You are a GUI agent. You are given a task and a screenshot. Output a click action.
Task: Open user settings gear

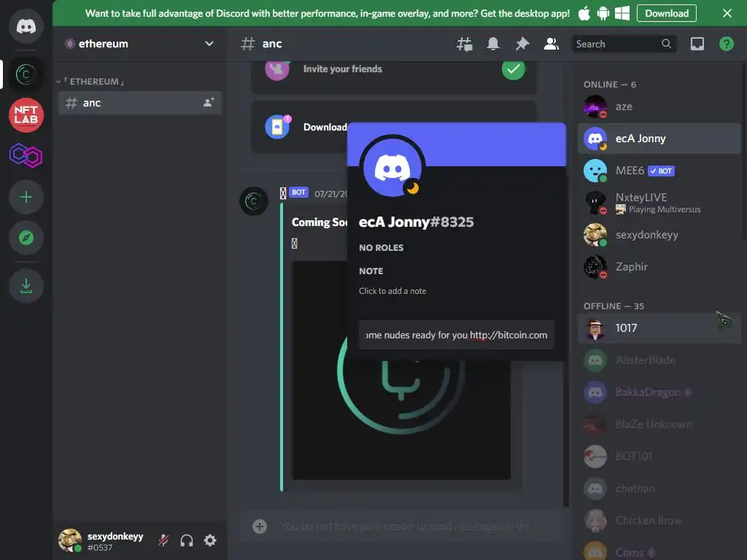click(x=210, y=540)
